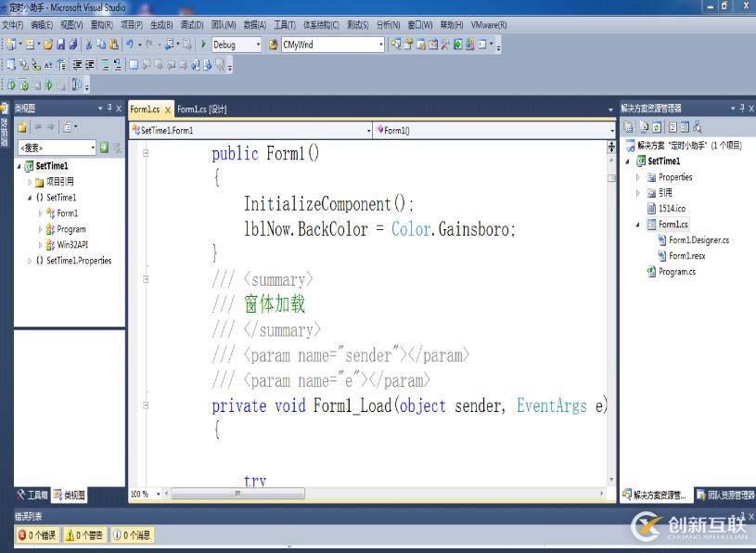Close the Form1.cs tab with its X

(168, 109)
